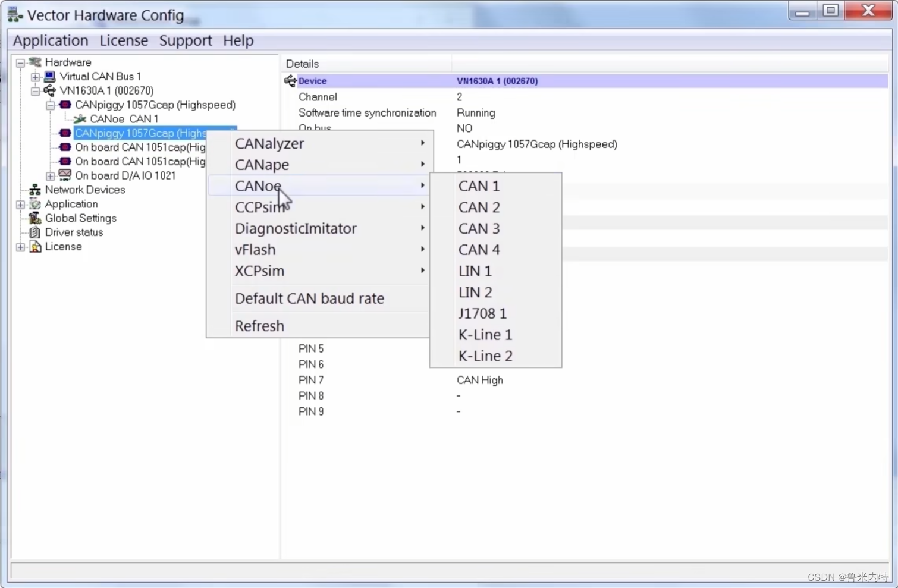This screenshot has height=588, width=898.
Task: Assign channel to LIN 1
Action: pos(495,271)
